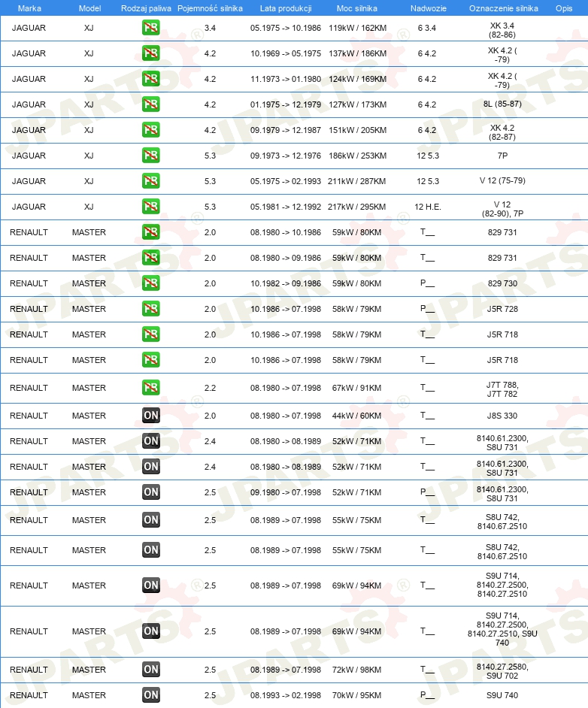This screenshot has width=588, height=708.
Task: Click engine code V 12 (82-90), 7P
Action: pos(502,209)
